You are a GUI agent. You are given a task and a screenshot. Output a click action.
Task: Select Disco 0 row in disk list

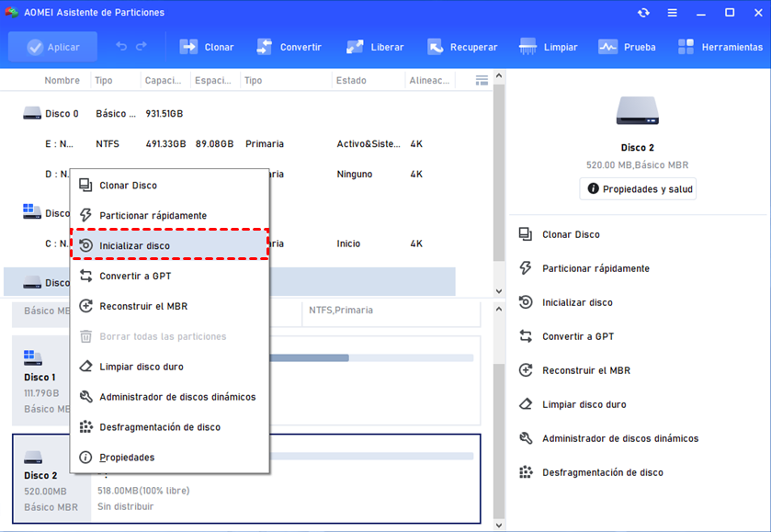62,114
